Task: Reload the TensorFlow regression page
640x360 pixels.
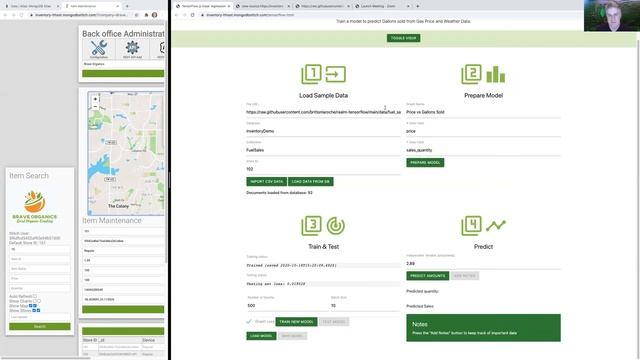Action: pyautogui.click(x=193, y=15)
